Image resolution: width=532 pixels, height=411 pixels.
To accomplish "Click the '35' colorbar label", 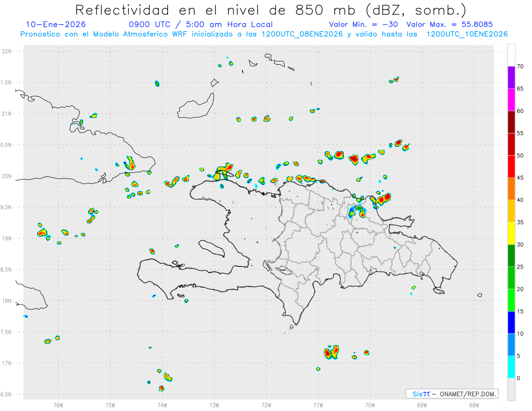I will point(520,222).
